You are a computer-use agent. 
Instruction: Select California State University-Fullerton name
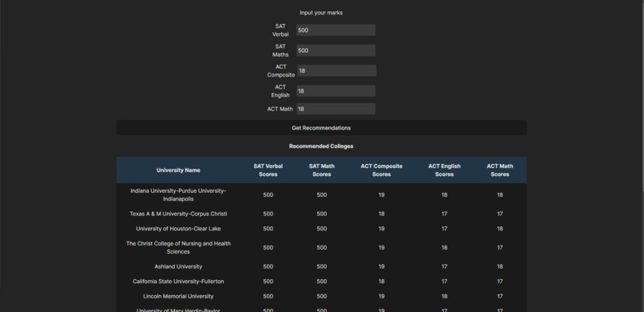pyautogui.click(x=178, y=281)
